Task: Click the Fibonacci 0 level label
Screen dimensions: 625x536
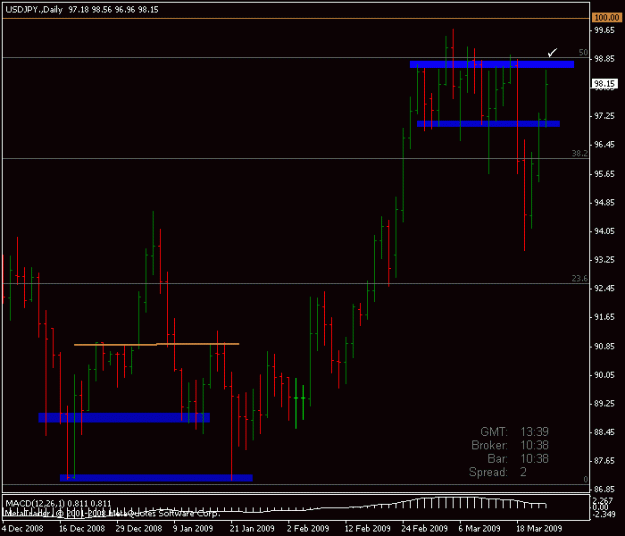Action: (586, 479)
